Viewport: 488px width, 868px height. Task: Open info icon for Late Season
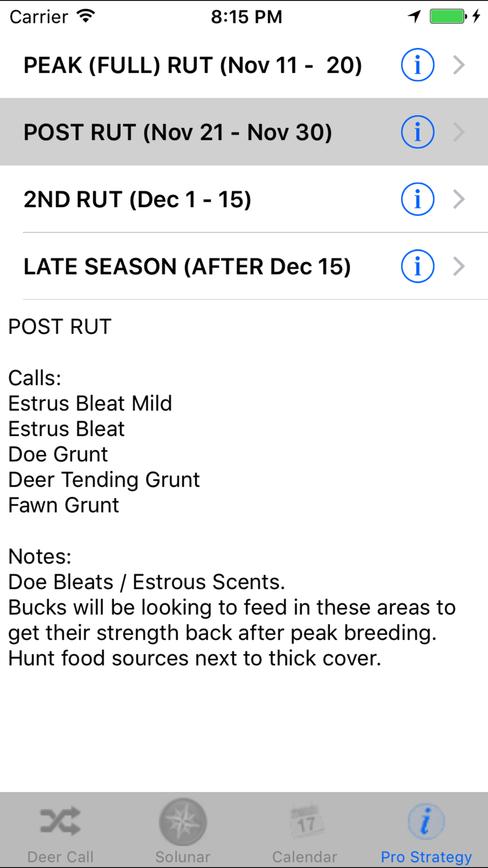click(418, 266)
